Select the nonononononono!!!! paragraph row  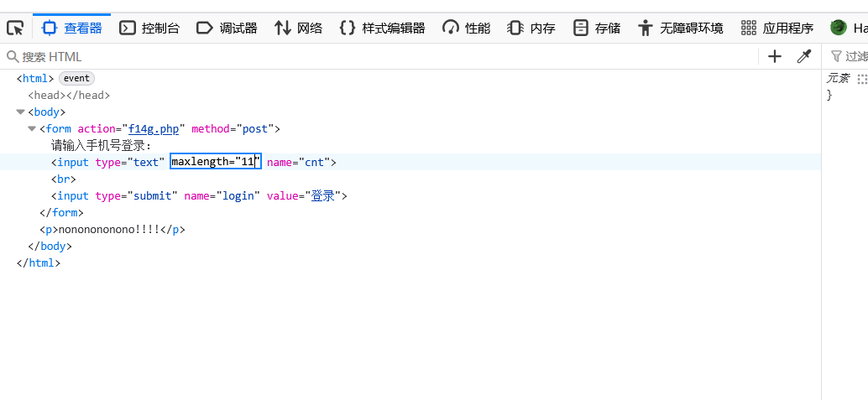[x=112, y=230]
